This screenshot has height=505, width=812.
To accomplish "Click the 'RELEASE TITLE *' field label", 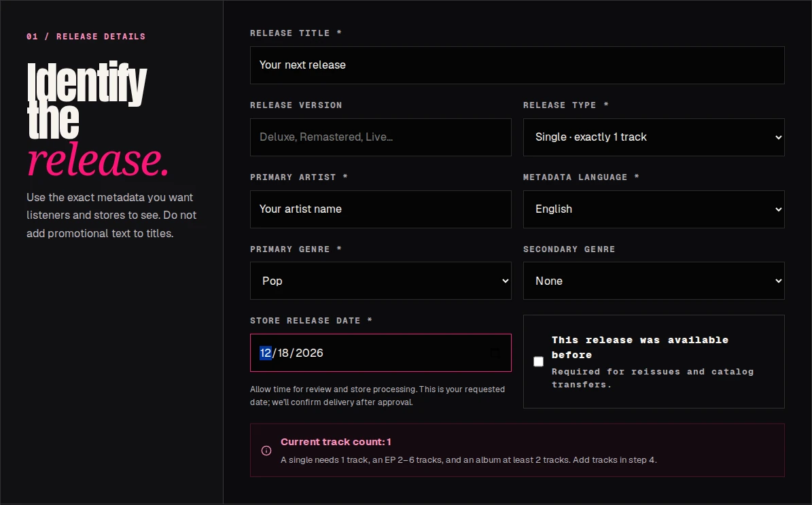I will coord(296,33).
